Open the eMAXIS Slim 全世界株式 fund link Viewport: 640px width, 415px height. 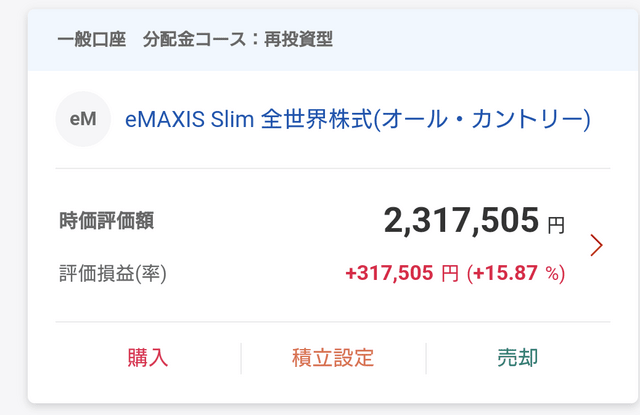358,119
